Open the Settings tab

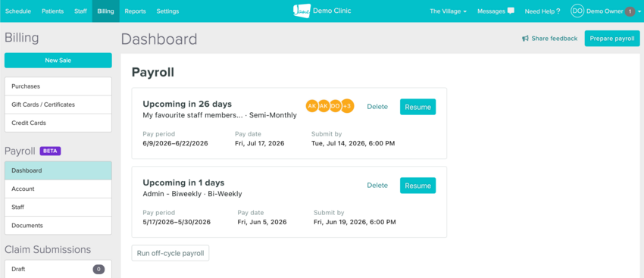click(x=167, y=11)
